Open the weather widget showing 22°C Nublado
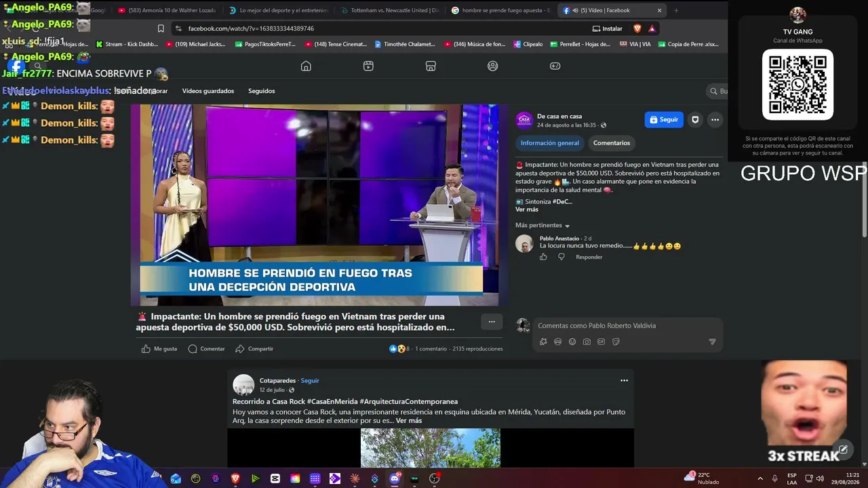868x488 pixels. (x=703, y=478)
